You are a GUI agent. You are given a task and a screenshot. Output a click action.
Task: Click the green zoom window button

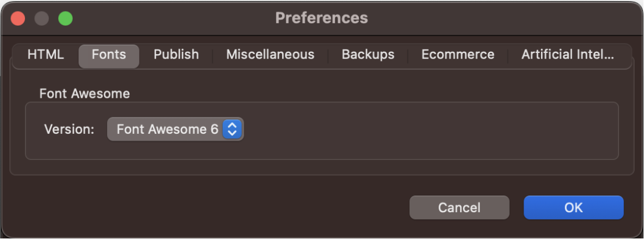[65, 18]
